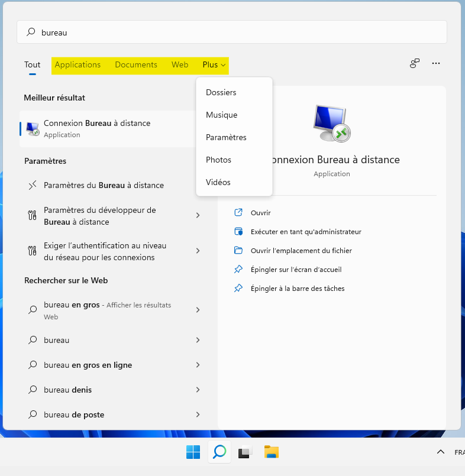This screenshot has height=476, width=465.
Task: Click the Search magnifier icon in taskbar
Action: click(x=219, y=452)
